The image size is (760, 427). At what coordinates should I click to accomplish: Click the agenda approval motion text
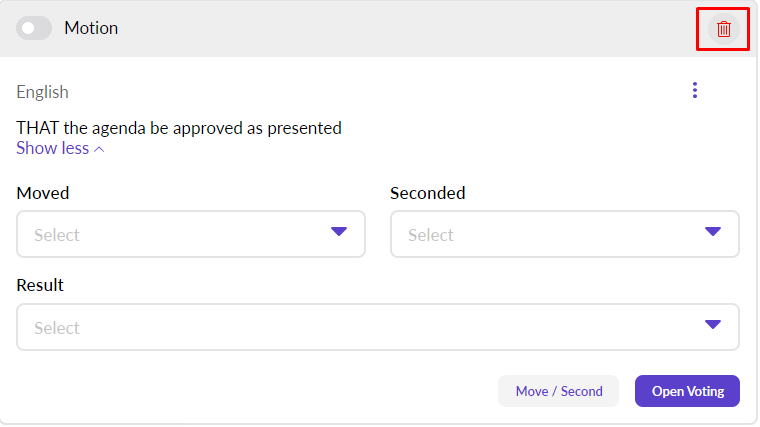tap(179, 128)
